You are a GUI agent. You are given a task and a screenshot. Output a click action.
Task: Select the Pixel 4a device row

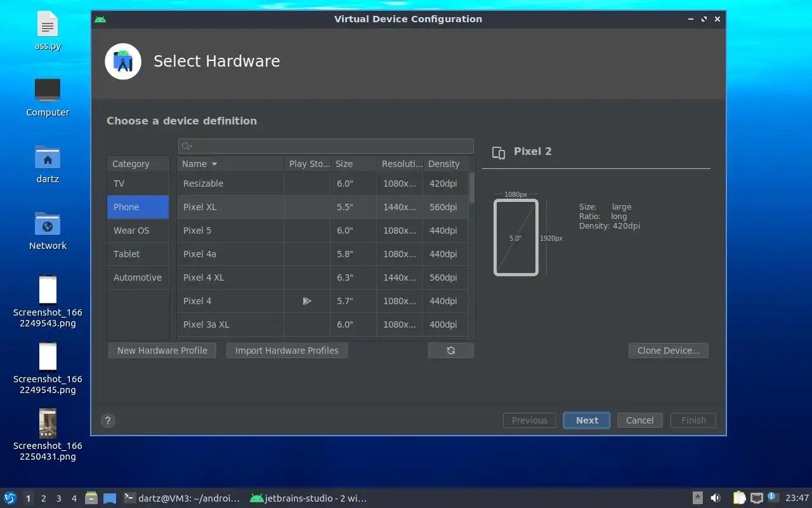point(323,254)
